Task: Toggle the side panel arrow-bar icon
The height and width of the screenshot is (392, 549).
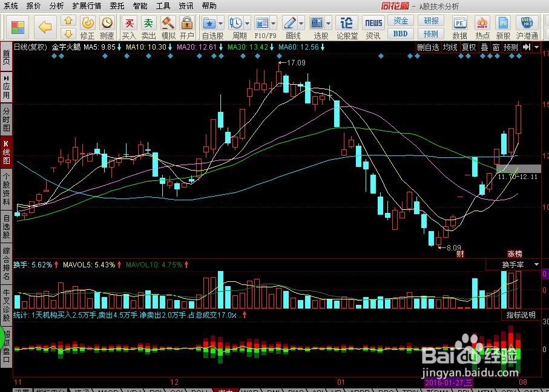Action: (526, 47)
